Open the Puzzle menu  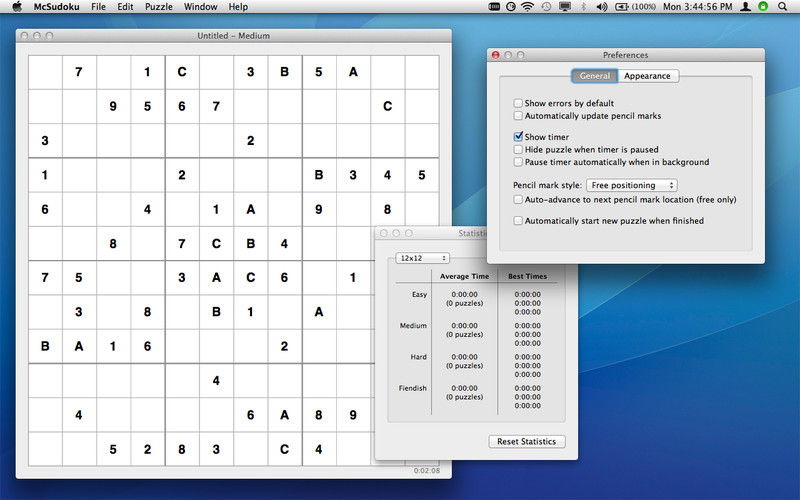coord(159,7)
